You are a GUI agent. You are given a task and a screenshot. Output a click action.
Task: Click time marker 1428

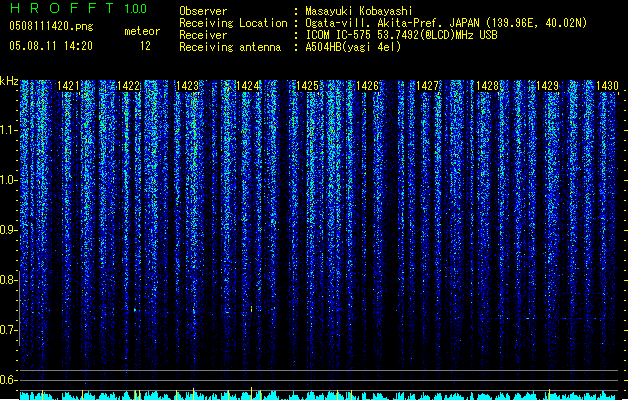pos(487,86)
